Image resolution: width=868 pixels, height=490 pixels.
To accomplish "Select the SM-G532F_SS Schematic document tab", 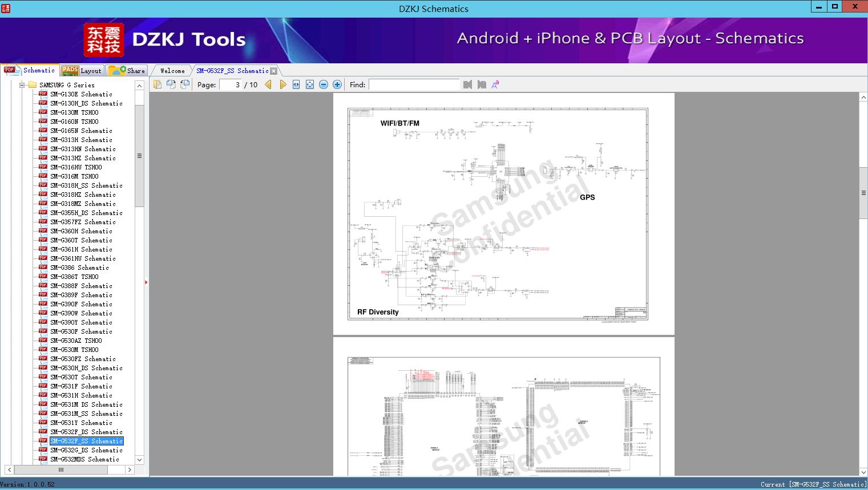I will pos(232,71).
